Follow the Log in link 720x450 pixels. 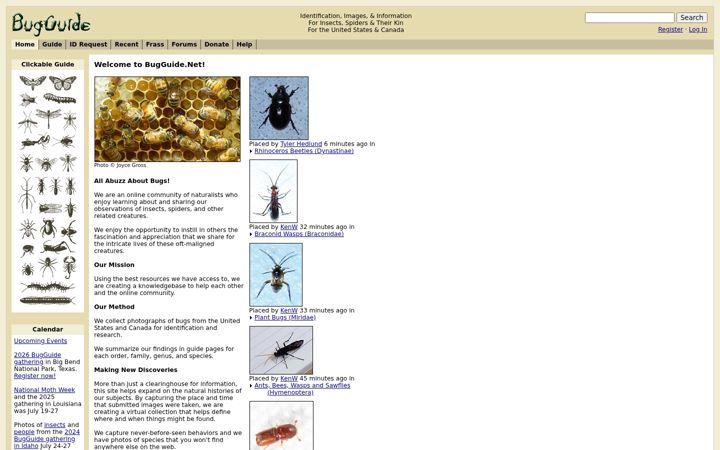[x=698, y=29]
